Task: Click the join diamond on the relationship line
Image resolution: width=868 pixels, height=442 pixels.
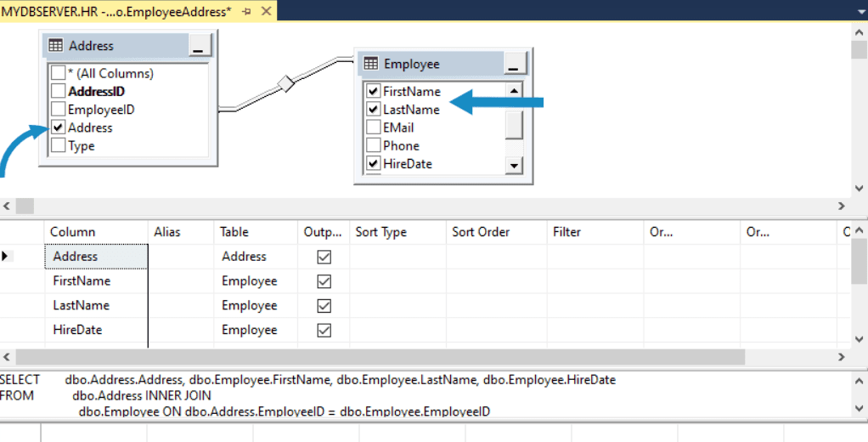Action: click(x=286, y=83)
